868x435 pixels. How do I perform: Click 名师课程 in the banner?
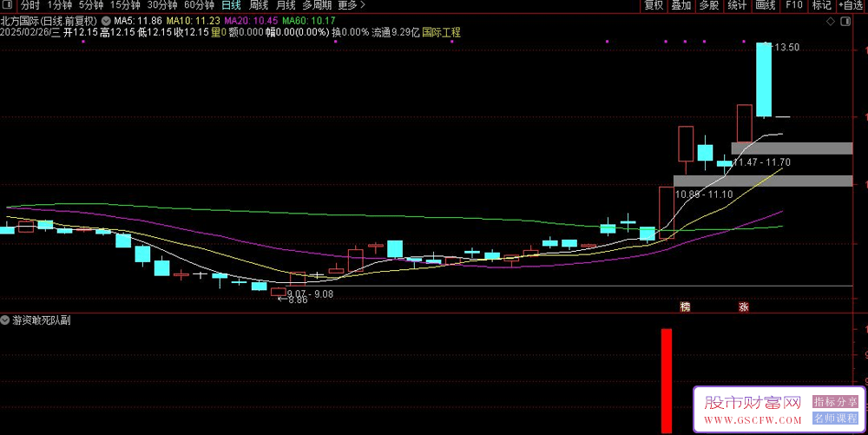(835, 419)
